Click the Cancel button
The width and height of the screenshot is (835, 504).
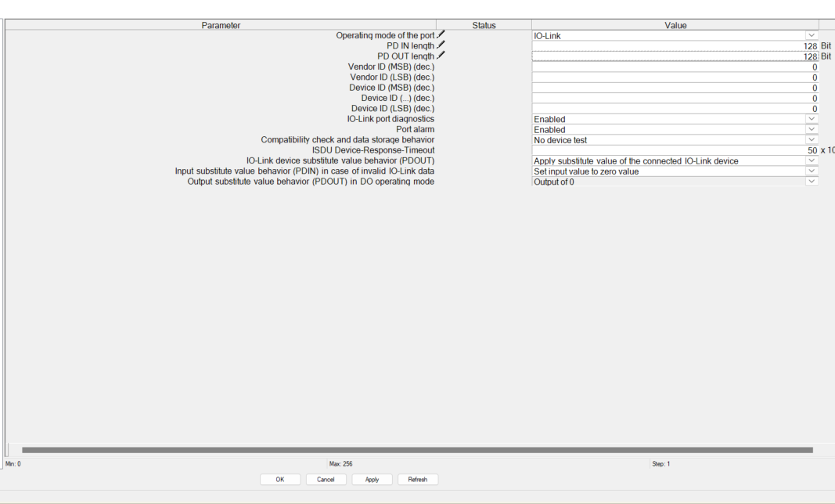coord(326,480)
